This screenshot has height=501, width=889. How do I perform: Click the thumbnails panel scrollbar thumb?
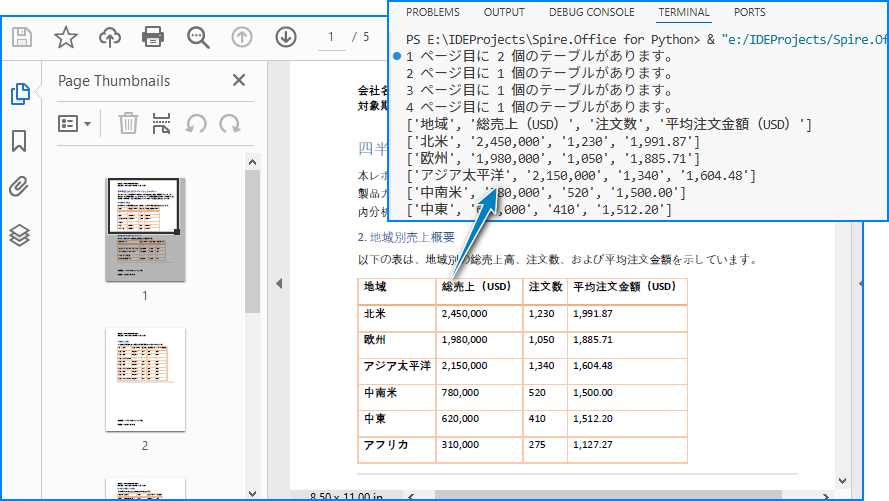click(253, 241)
